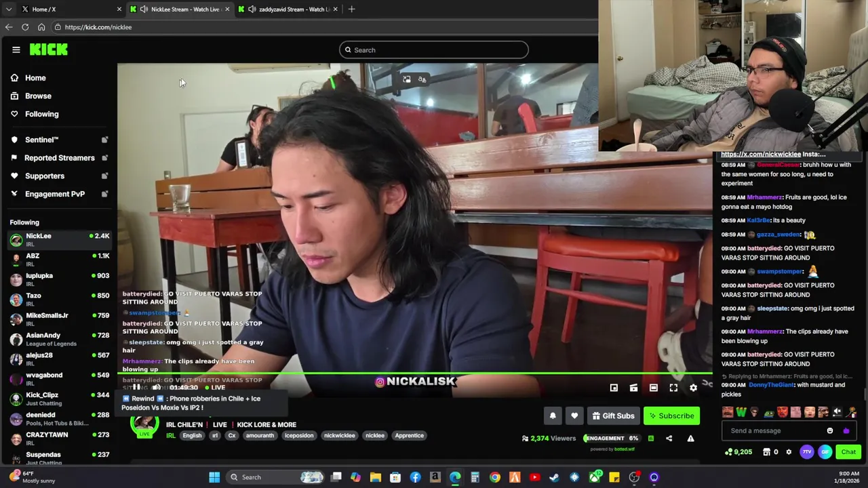
Task: Click the amouranth stream tag
Action: coord(260,436)
